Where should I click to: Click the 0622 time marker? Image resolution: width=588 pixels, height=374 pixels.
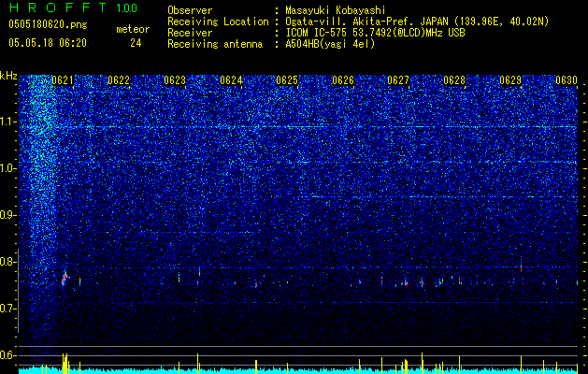click(x=119, y=80)
